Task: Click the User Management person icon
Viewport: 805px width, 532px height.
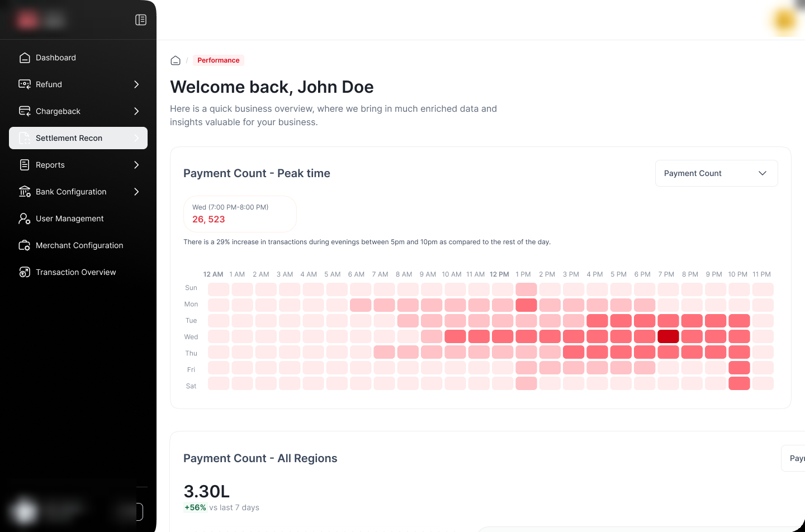Action: [x=25, y=218]
